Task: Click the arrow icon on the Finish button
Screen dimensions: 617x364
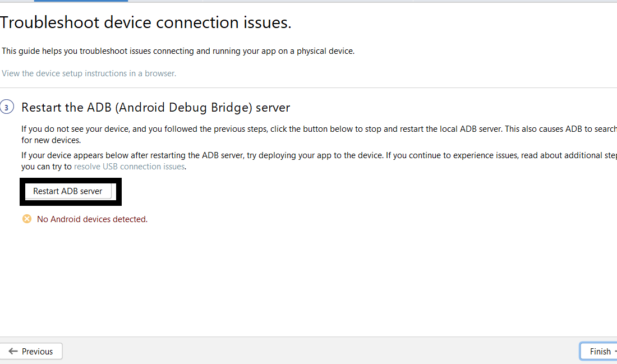Action: pyautogui.click(x=615, y=352)
